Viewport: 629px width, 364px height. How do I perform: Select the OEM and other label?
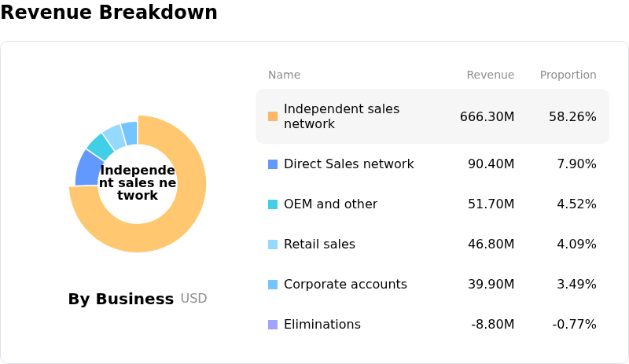pos(330,204)
